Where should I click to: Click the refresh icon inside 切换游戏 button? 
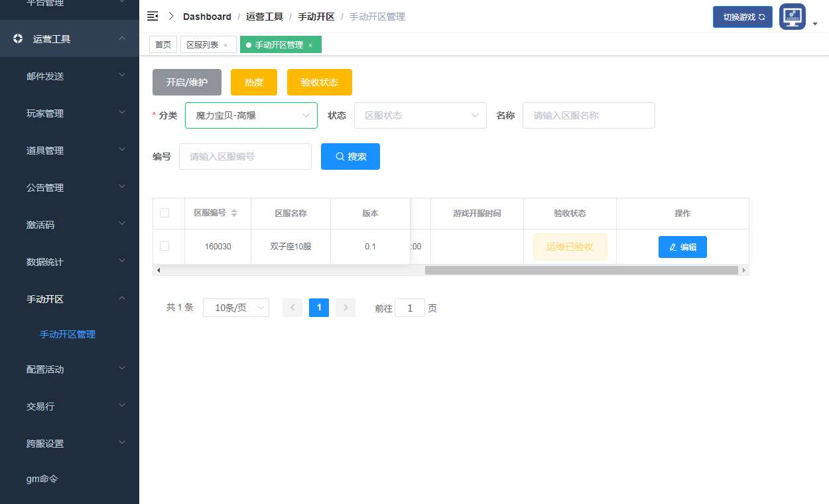pos(761,16)
